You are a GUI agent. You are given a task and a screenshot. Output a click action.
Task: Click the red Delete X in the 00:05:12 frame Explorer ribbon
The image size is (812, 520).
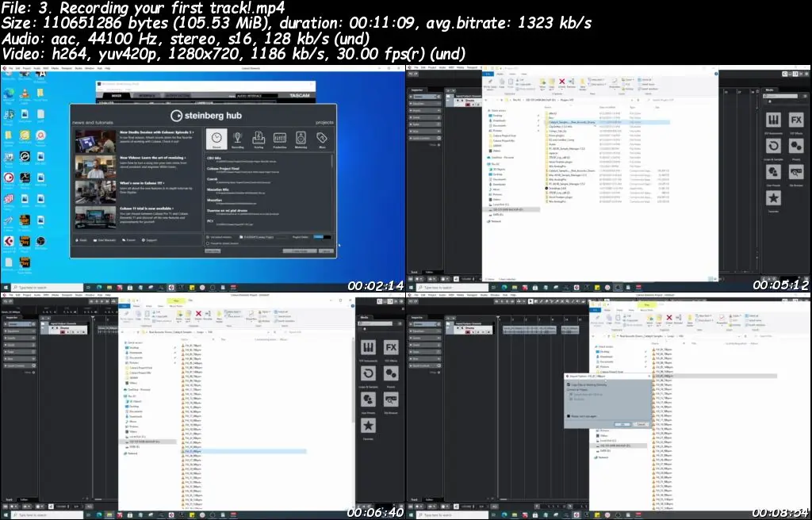point(561,82)
